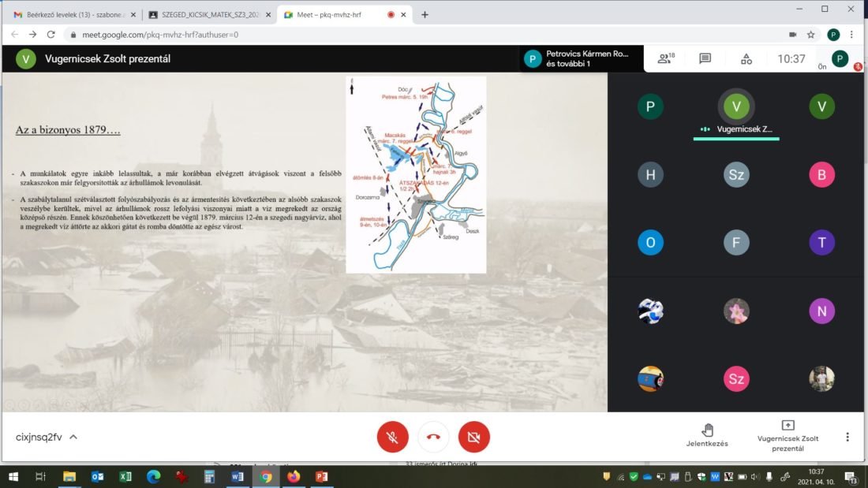Go back in browser

(x=15, y=35)
